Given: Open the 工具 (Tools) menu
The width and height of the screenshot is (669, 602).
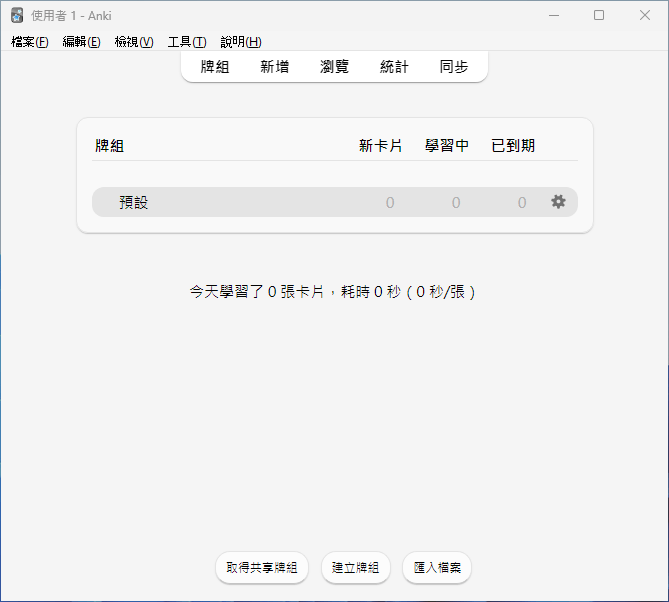Looking at the screenshot, I should 187,42.
